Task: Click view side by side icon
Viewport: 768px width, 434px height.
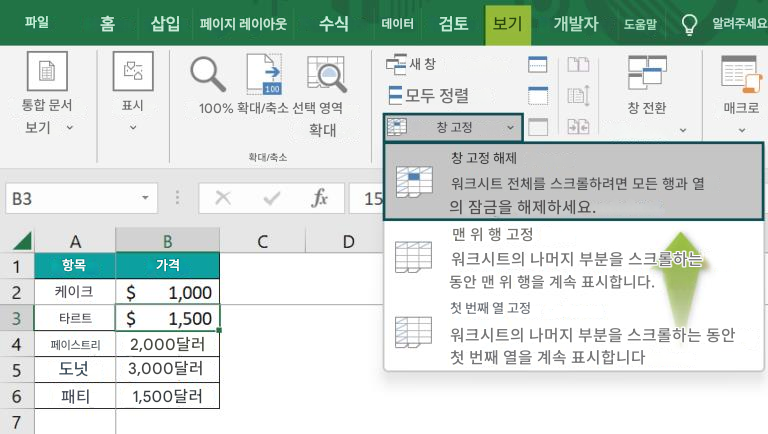Action: [578, 64]
